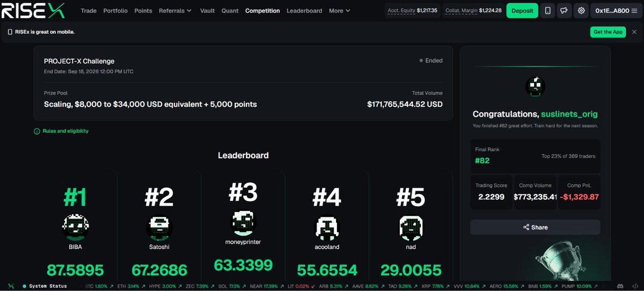
Task: Click the Ended status indicator
Action: coord(431,61)
